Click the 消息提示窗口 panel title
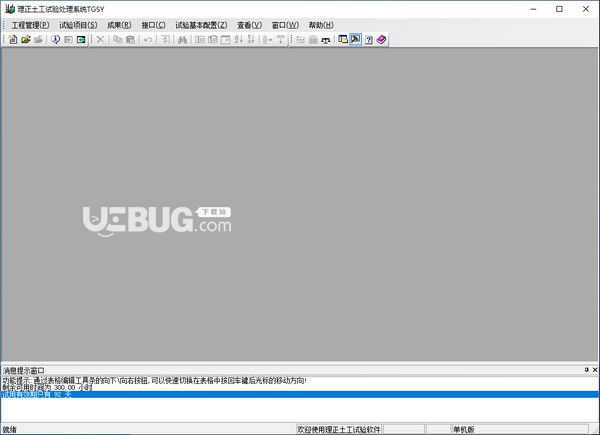The width and height of the screenshot is (600, 435). tap(24, 370)
